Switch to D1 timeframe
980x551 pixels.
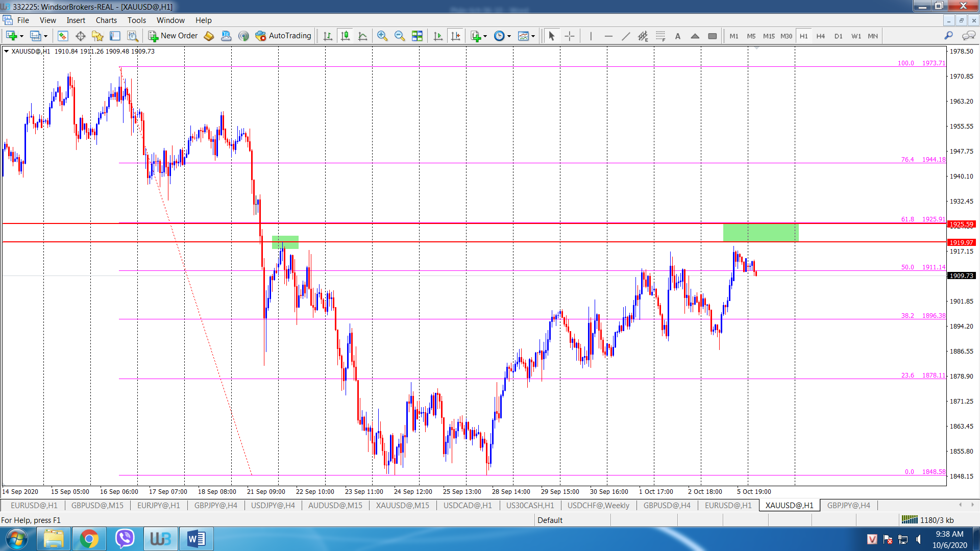click(x=838, y=36)
